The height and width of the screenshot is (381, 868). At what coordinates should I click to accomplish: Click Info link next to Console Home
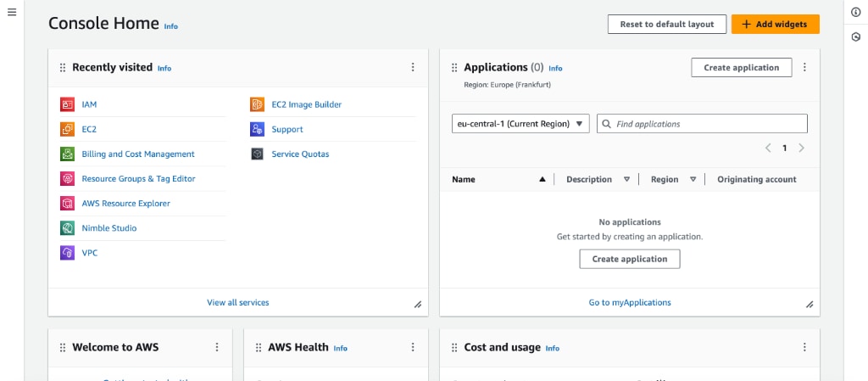click(x=171, y=26)
